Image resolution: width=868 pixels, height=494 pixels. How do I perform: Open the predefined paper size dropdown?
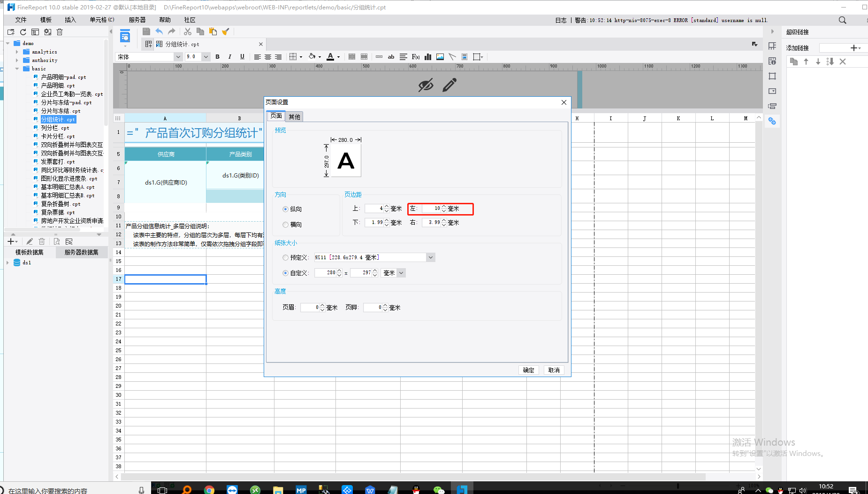431,257
